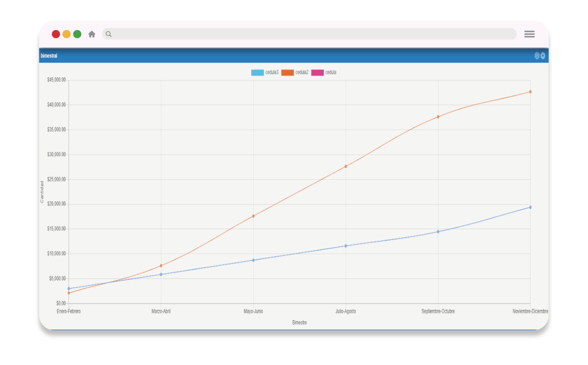Go to home with house icon
Image resolution: width=588 pixels, height=365 pixels.
pyautogui.click(x=92, y=34)
